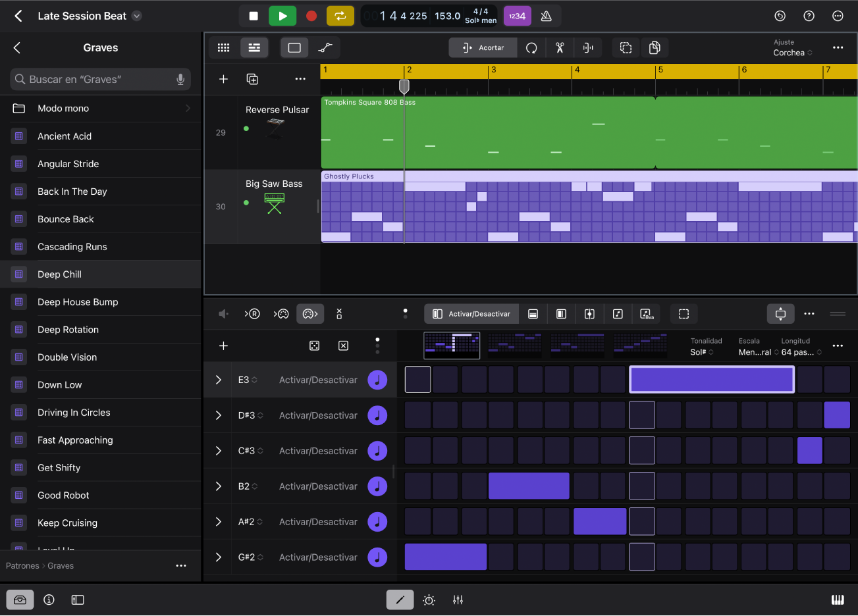Tap the microphone icon in search field
The height and width of the screenshot is (616, 858).
(x=180, y=79)
